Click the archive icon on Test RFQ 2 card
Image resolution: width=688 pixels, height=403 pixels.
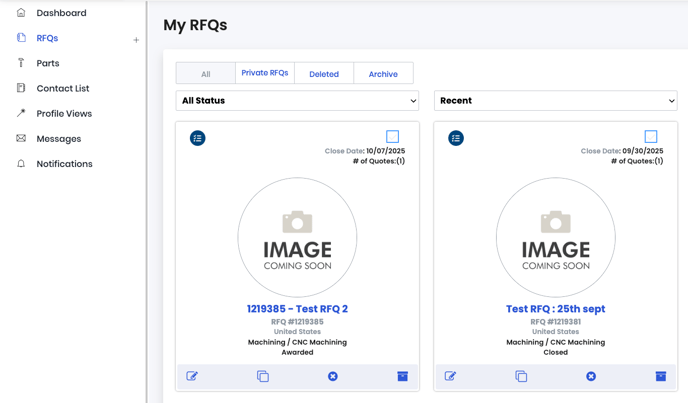click(402, 376)
